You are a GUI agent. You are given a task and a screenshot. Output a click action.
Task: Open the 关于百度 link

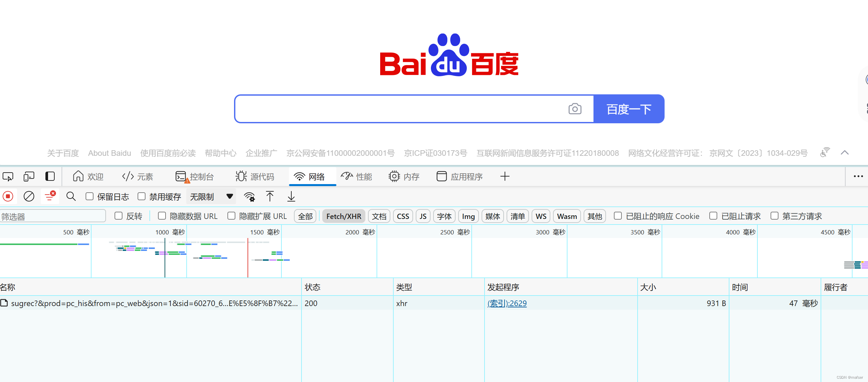tap(63, 153)
